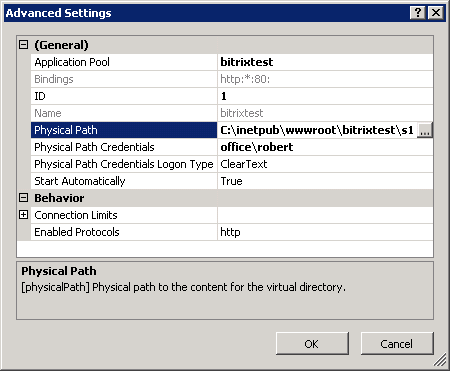Select the Physical Path Credentials row
Screen dimensions: 450x371
(232, 147)
